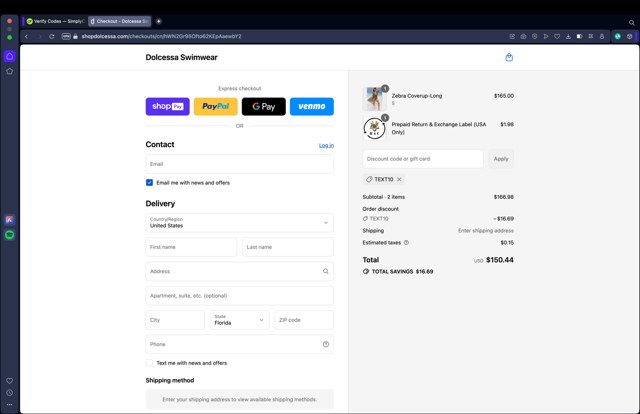Click the Phone field
The image size is (640, 414).
(x=240, y=344)
